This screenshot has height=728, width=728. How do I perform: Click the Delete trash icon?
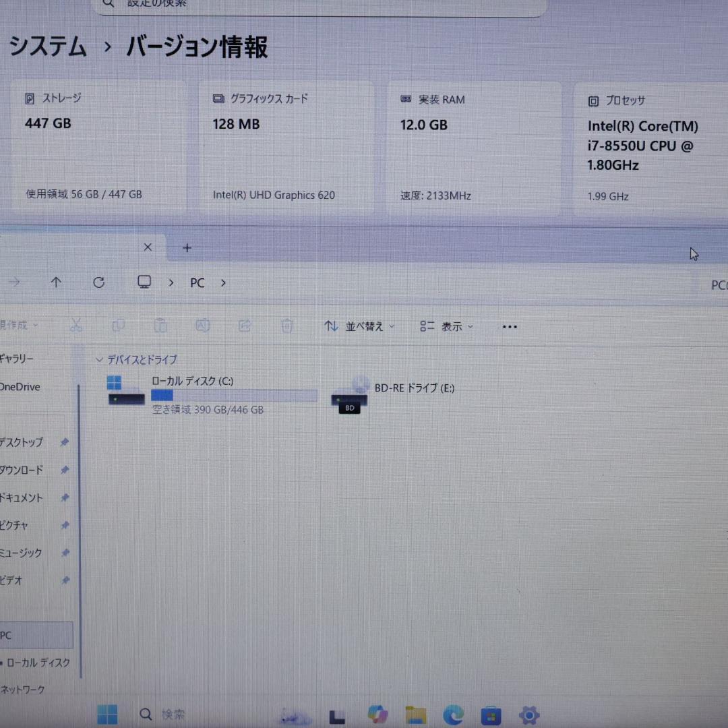pyautogui.click(x=286, y=326)
